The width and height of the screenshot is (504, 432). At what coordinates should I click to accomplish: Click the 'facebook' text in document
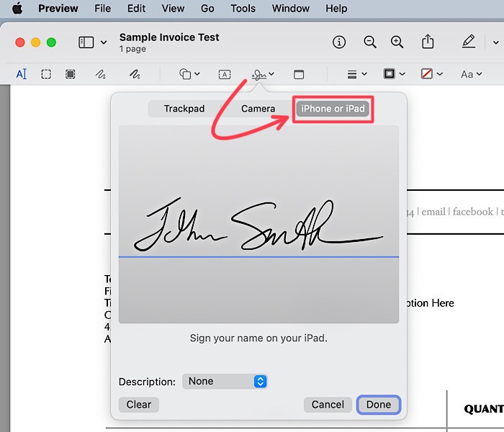point(473,212)
